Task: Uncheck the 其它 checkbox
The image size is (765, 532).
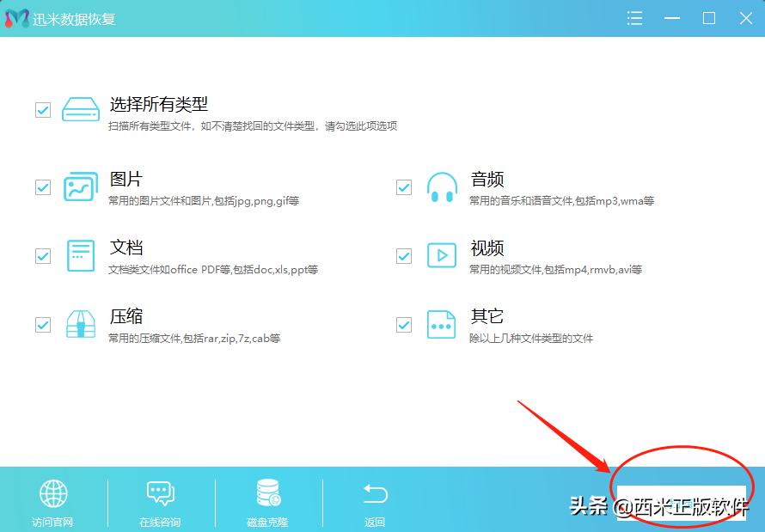Action: pyautogui.click(x=403, y=324)
